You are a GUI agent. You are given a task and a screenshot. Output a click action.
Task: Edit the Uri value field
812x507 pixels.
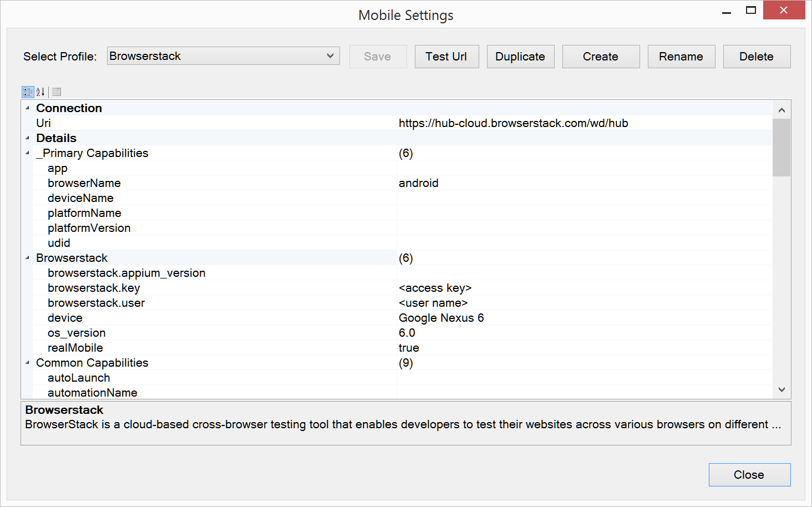[x=582, y=123]
